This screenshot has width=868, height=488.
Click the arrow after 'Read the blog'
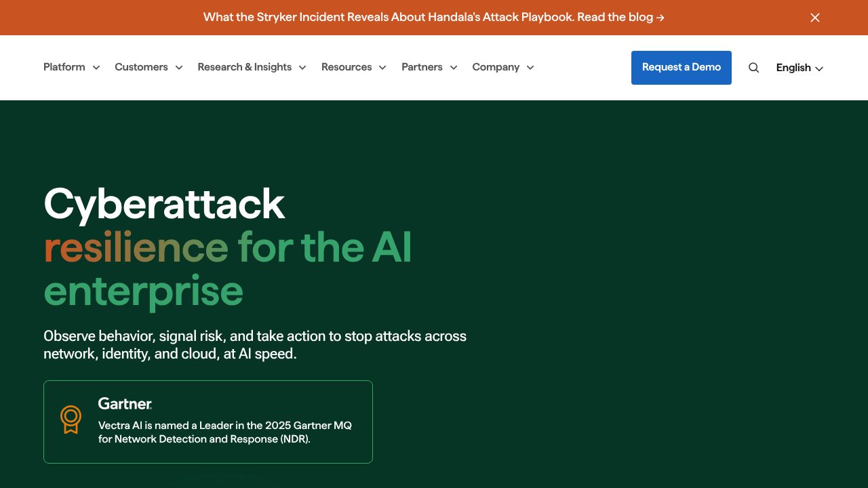pyautogui.click(x=660, y=18)
